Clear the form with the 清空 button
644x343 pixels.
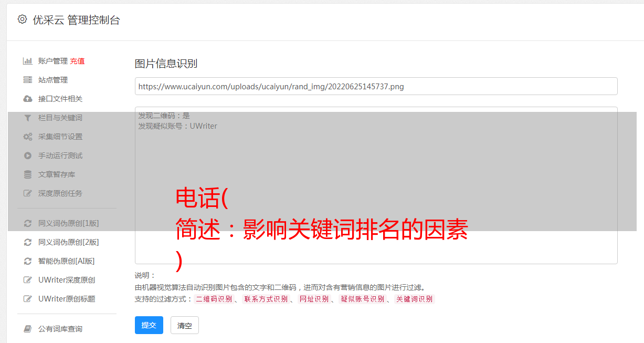coord(185,325)
